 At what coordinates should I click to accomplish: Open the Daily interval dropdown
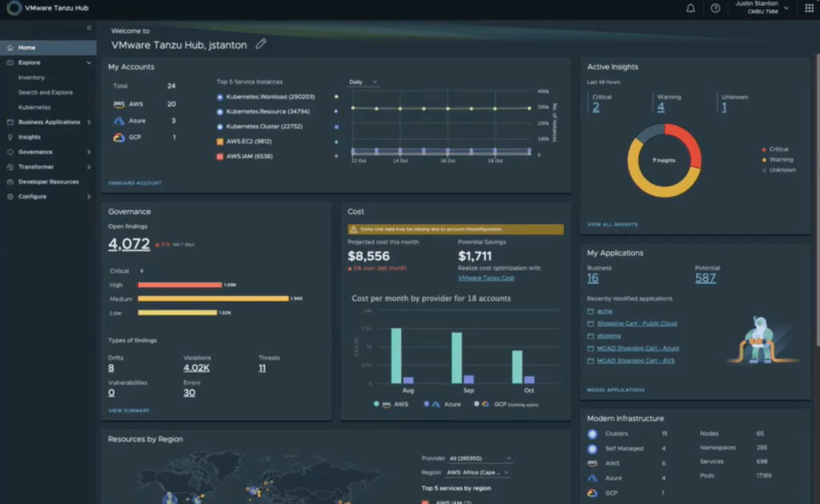(363, 82)
